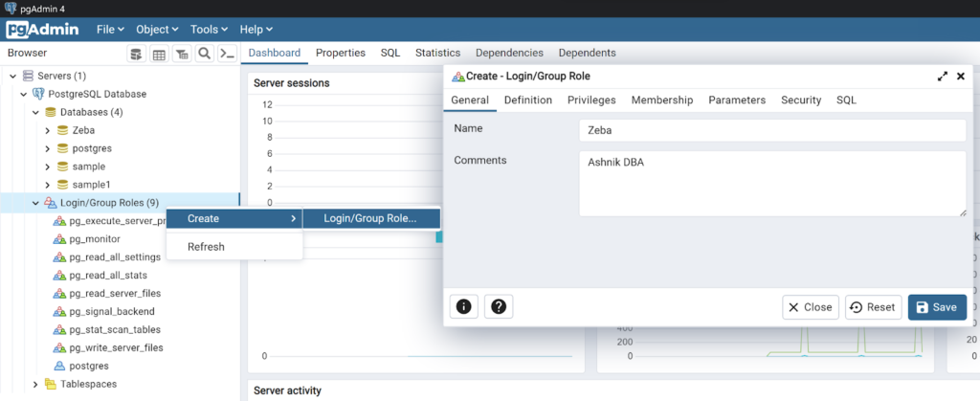Select Login/Group Role... submenu entry
Screen dimensions: 980x401
(371, 218)
